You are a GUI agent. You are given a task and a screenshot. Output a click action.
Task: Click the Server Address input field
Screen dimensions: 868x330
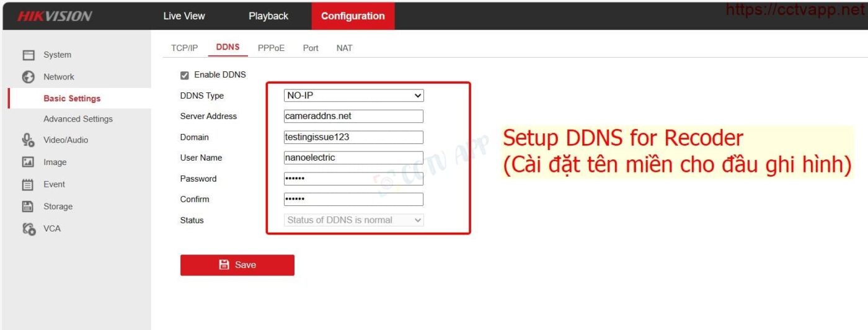[353, 117]
